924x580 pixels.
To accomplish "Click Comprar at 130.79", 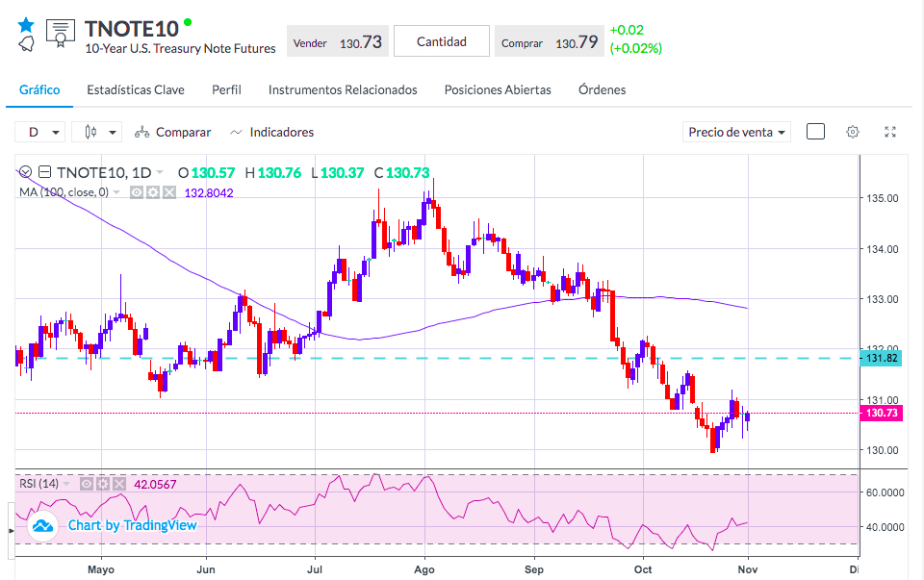I will point(550,41).
